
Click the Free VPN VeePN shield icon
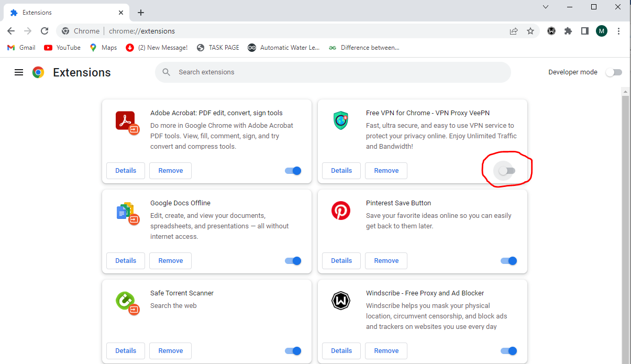341,120
